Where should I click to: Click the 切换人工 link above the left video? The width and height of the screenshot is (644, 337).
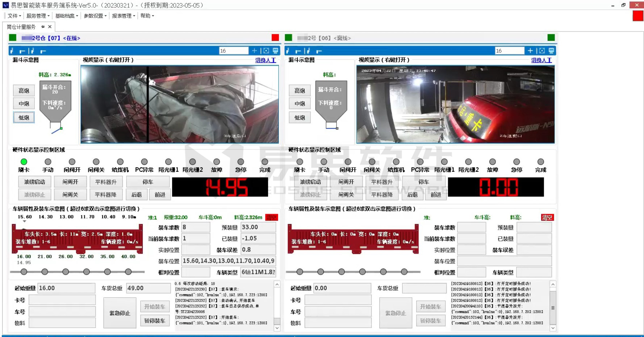point(265,60)
